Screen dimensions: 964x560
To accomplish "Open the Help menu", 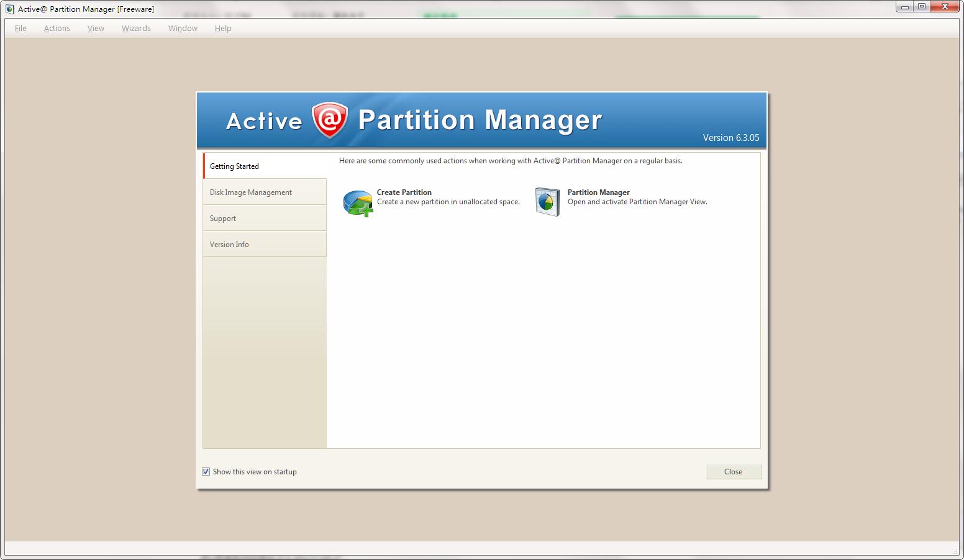I will (222, 28).
